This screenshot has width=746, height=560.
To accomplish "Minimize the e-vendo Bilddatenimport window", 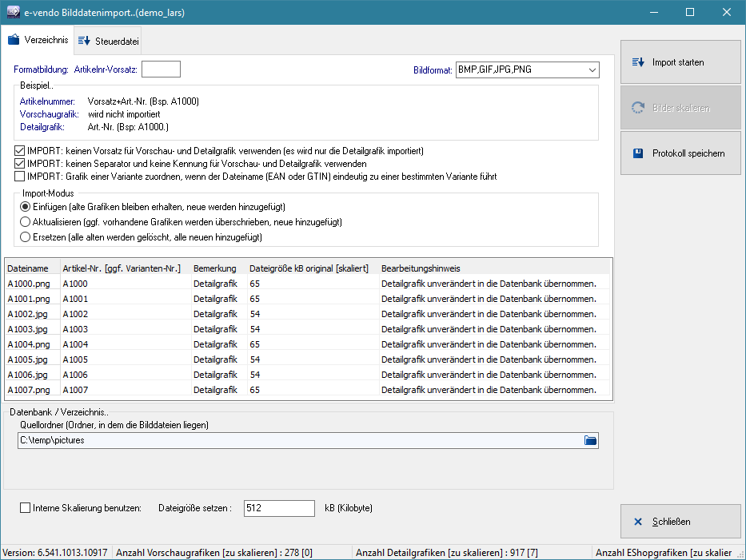I will (654, 12).
